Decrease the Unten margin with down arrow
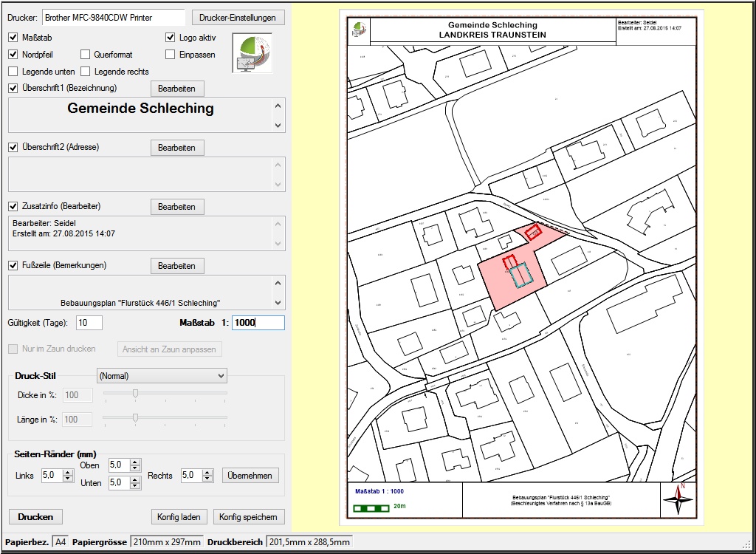Image resolution: width=756 pixels, height=554 pixels. [x=136, y=485]
